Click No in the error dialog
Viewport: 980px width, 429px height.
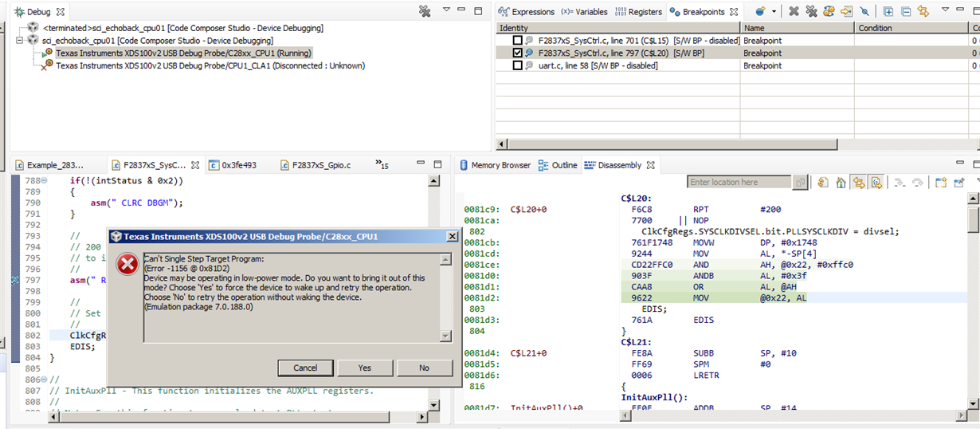coord(424,368)
